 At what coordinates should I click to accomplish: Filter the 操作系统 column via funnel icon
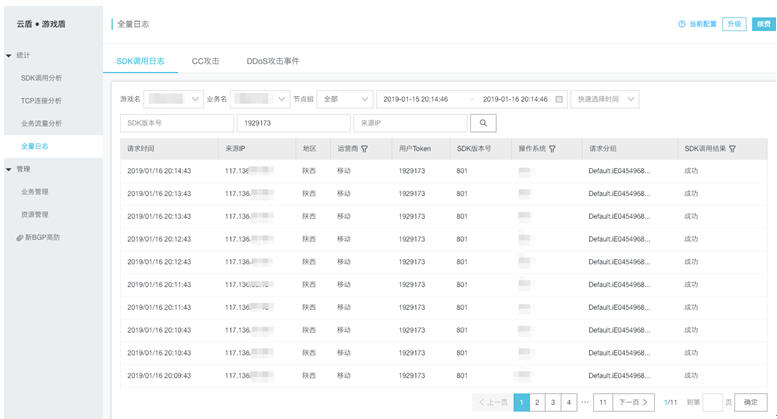[x=552, y=149]
